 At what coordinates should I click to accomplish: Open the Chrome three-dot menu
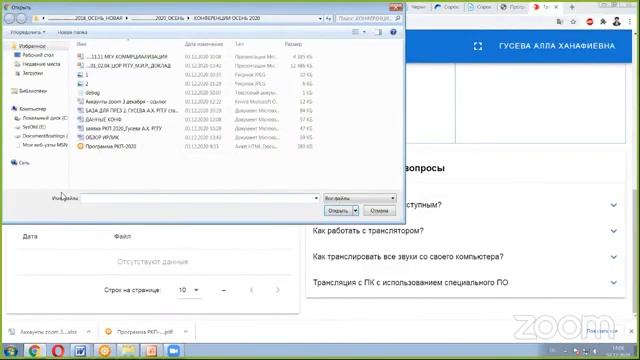pos(630,22)
